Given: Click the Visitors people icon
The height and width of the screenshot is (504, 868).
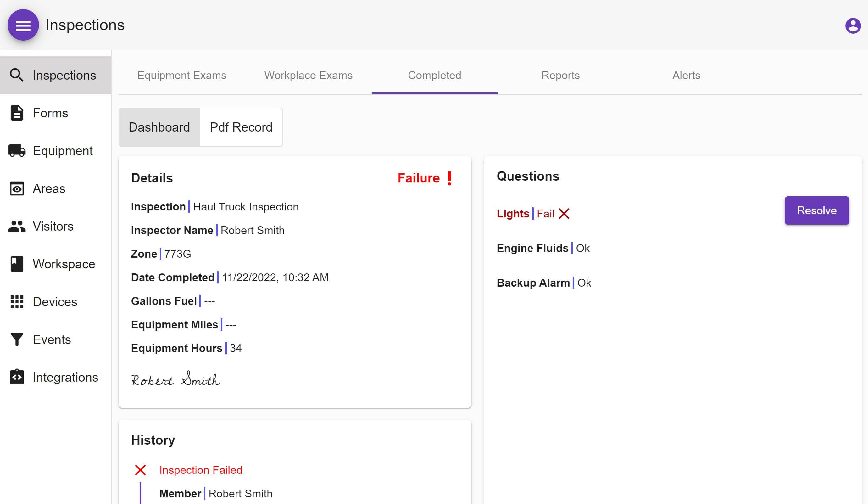Looking at the screenshot, I should [17, 226].
